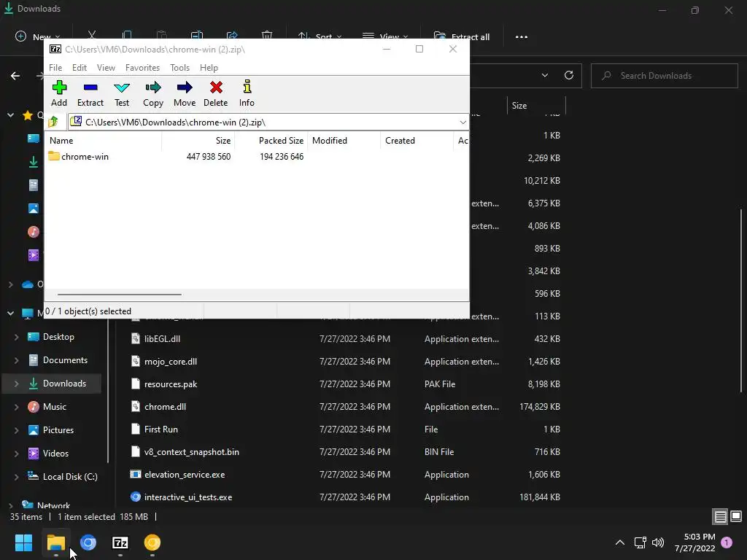The height and width of the screenshot is (560, 747).
Task: Select elevation_service.exe file
Action: click(185, 475)
